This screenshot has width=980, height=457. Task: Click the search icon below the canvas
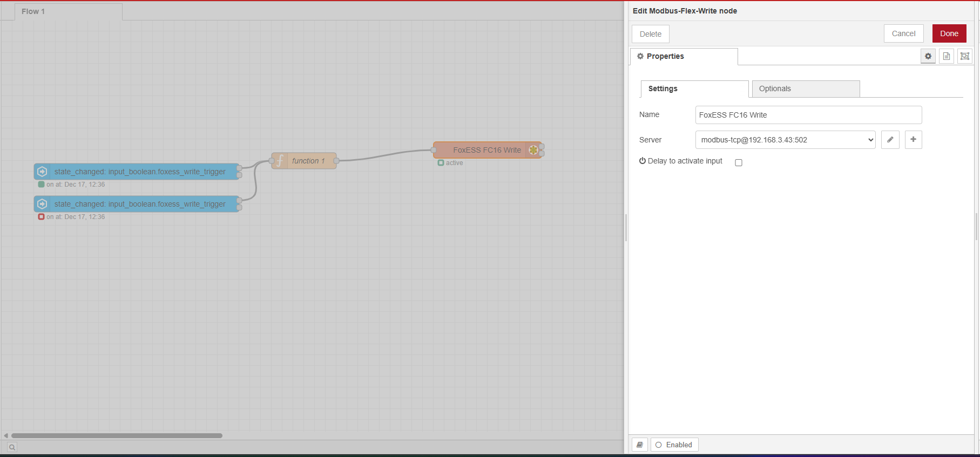pyautogui.click(x=12, y=447)
